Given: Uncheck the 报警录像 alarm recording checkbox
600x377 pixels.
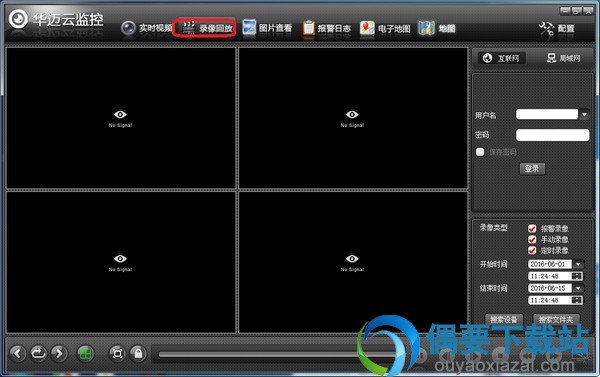Looking at the screenshot, I should coord(532,228).
